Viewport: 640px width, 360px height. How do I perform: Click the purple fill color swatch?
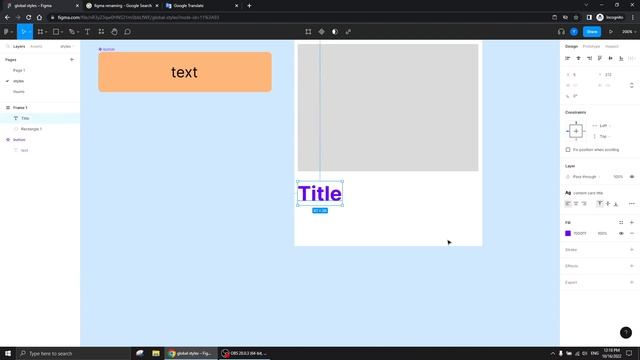pyautogui.click(x=568, y=233)
